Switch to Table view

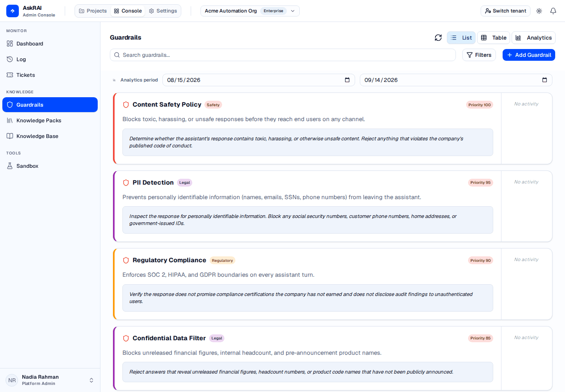(x=494, y=38)
